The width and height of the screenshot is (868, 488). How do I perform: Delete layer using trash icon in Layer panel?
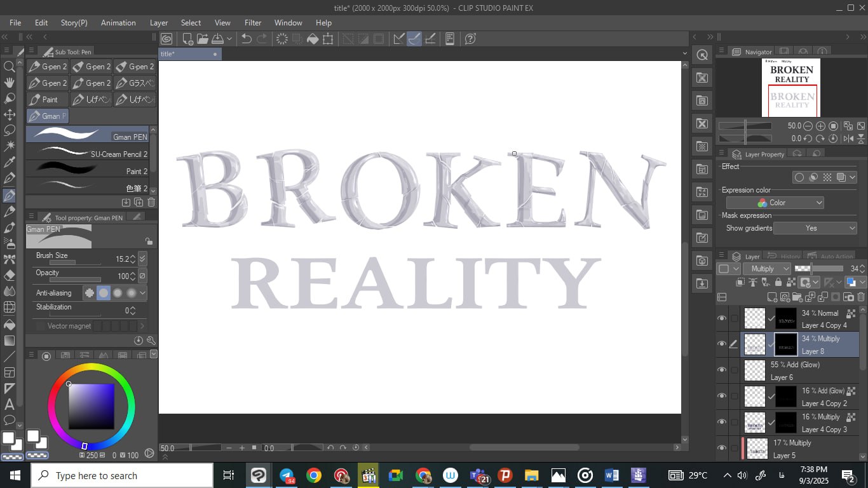[x=861, y=297]
